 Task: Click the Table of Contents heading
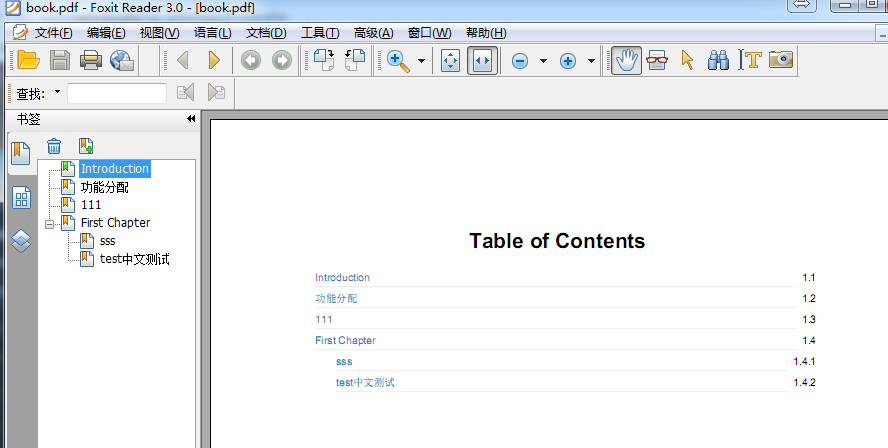557,241
